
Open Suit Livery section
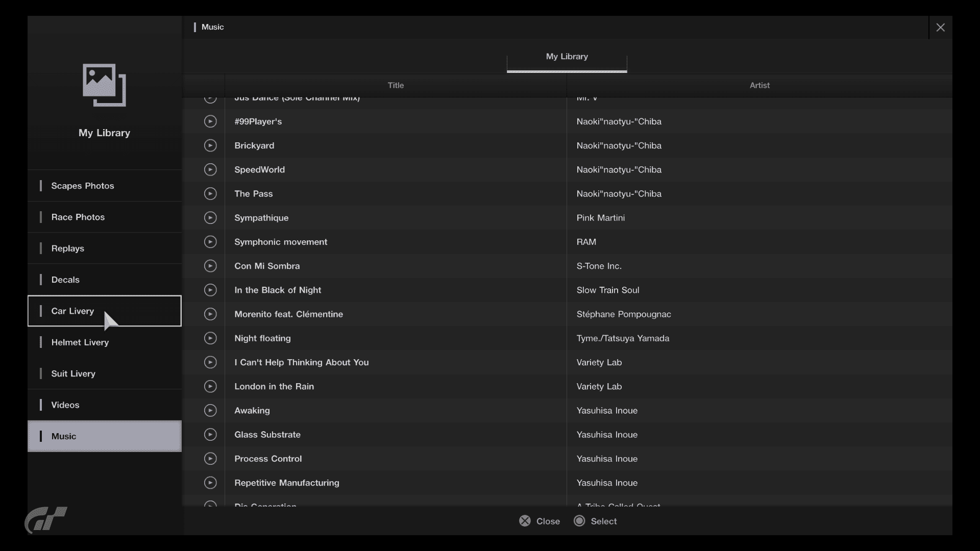click(x=105, y=373)
